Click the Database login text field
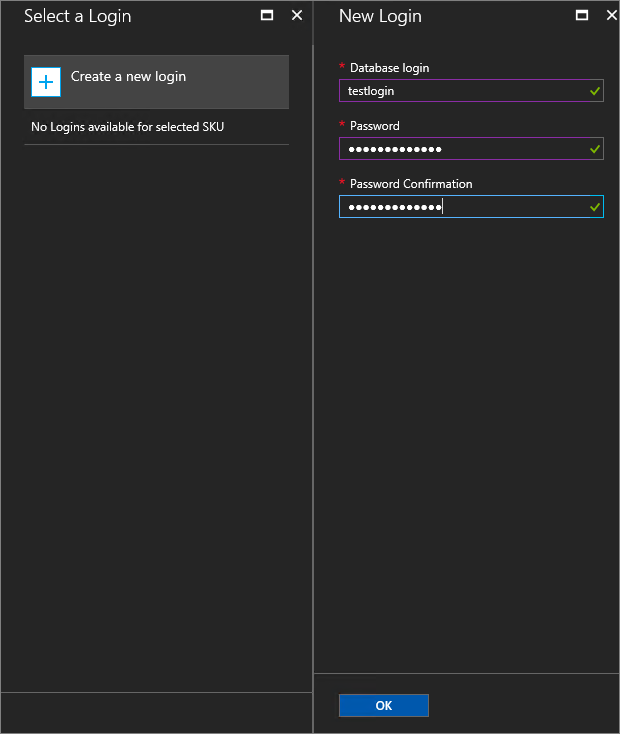The width and height of the screenshot is (620, 734). click(x=460, y=91)
